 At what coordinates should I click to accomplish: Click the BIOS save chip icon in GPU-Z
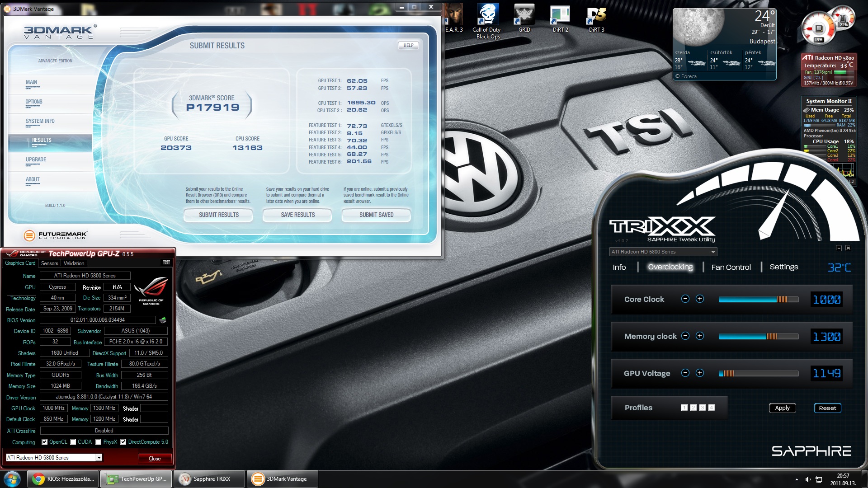pos(163,320)
